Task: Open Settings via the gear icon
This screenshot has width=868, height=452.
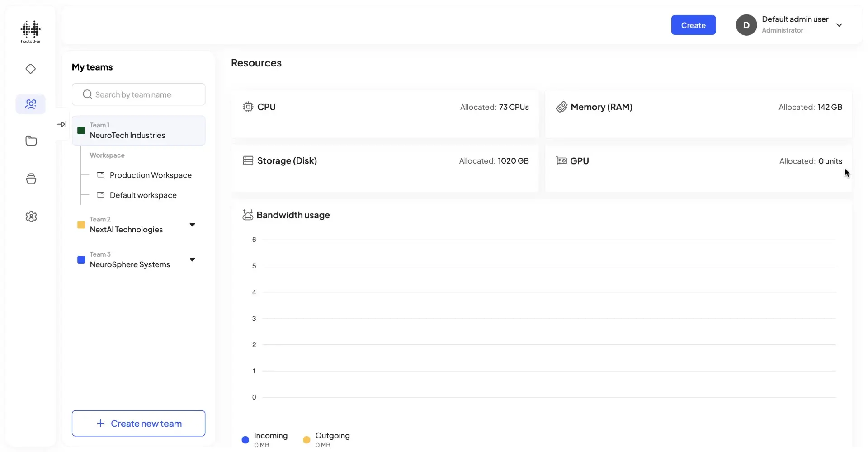Action: (x=30, y=217)
